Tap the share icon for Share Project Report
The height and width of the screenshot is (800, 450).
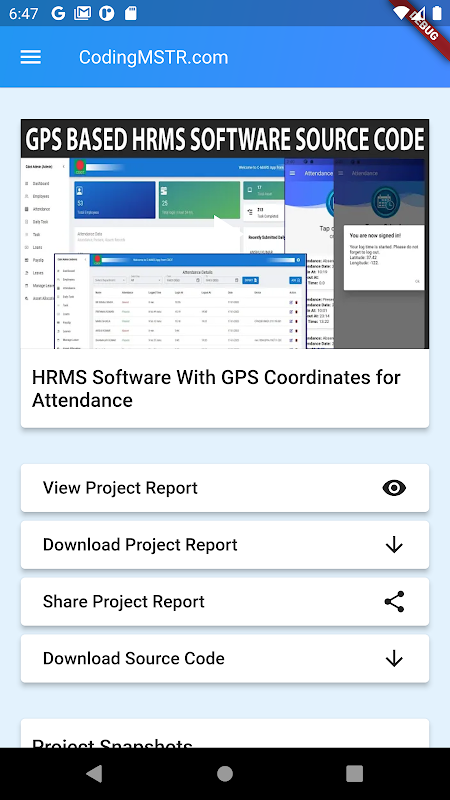click(x=394, y=602)
